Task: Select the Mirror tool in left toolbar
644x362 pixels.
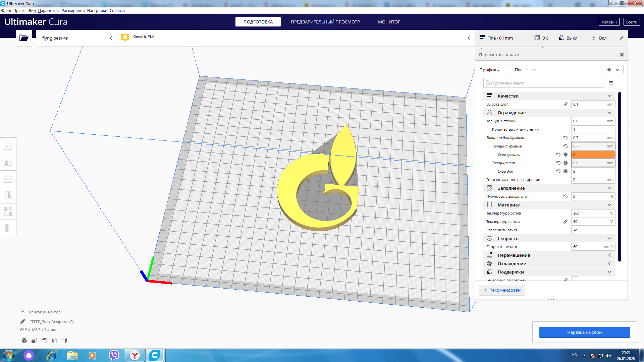Action: point(8,195)
